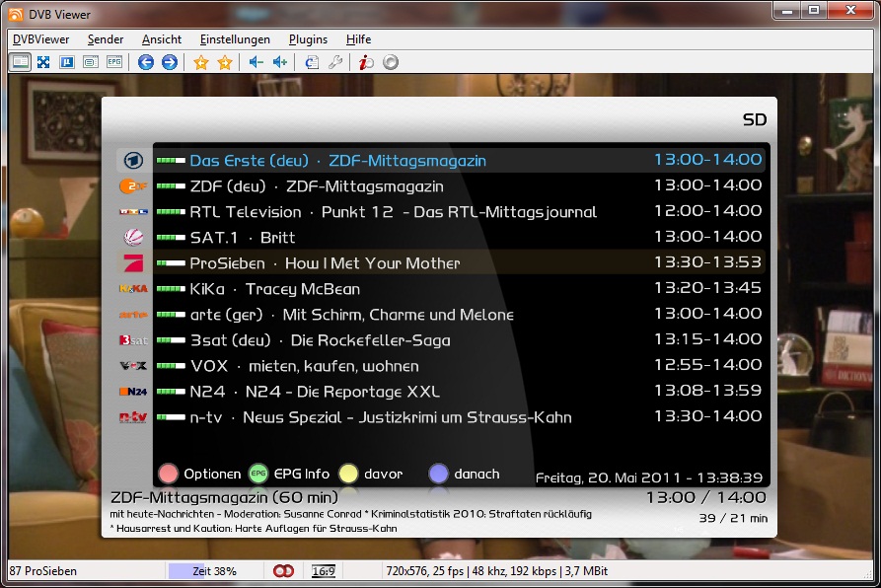Click the SD label in the OSD header
The image size is (881, 588).
tap(755, 119)
